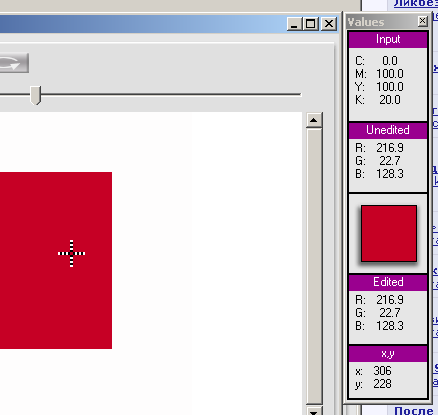Click the scroll up arrow

pos(314,120)
